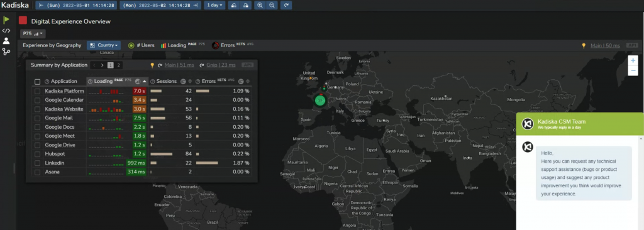Zoom in the map with plus button

633,61
